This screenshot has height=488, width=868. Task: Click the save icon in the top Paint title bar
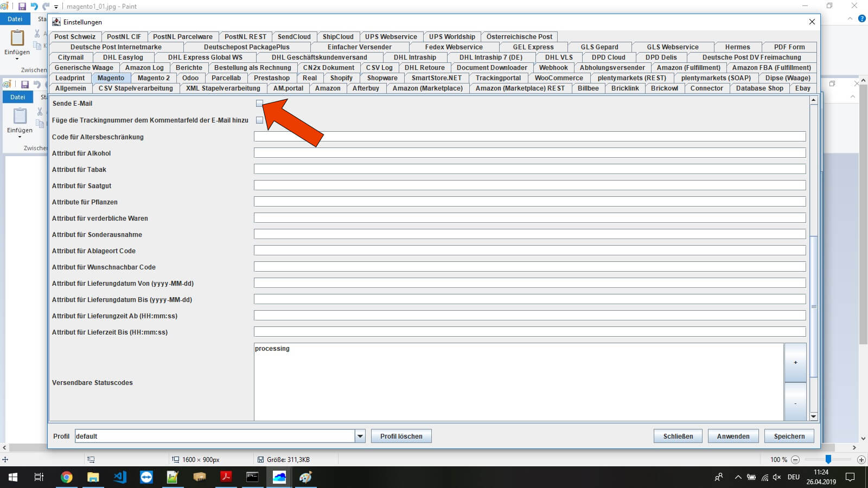pyautogui.click(x=22, y=7)
